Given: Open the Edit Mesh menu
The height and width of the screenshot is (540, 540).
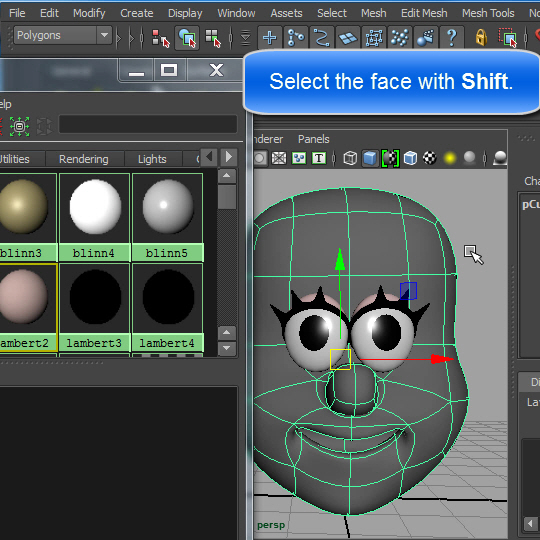Looking at the screenshot, I should pyautogui.click(x=424, y=13).
